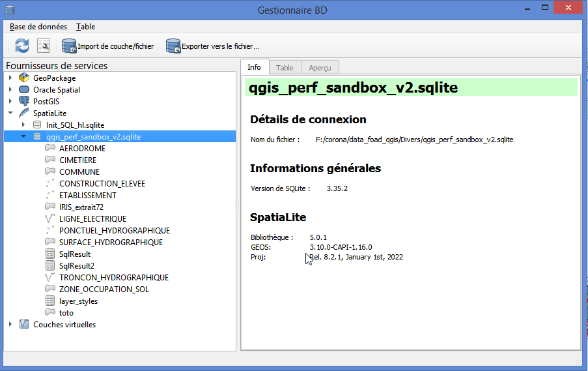Click the Couches virtuelles icon
The width and height of the screenshot is (588, 371).
pos(24,324)
